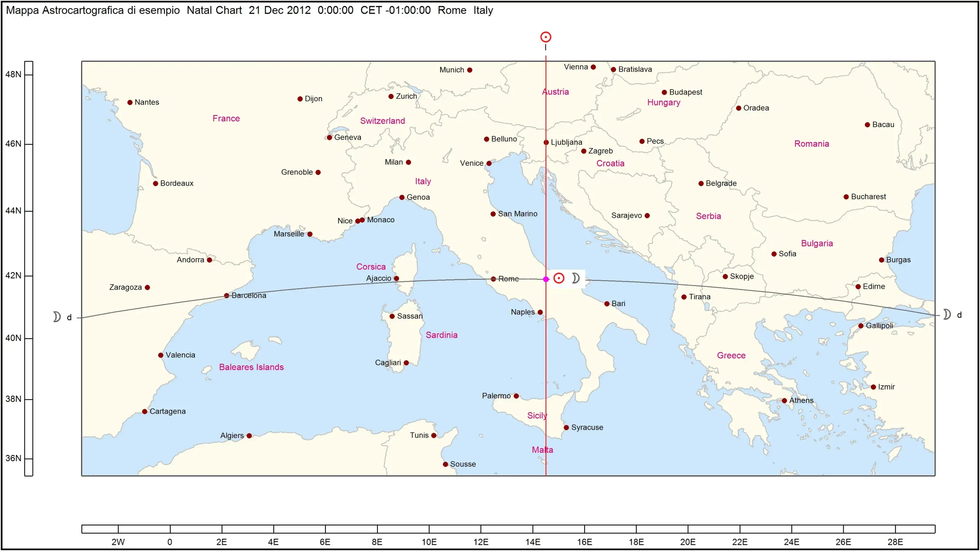980x551 pixels.
Task: Click the Palermo city marker
Action: pyautogui.click(x=516, y=396)
